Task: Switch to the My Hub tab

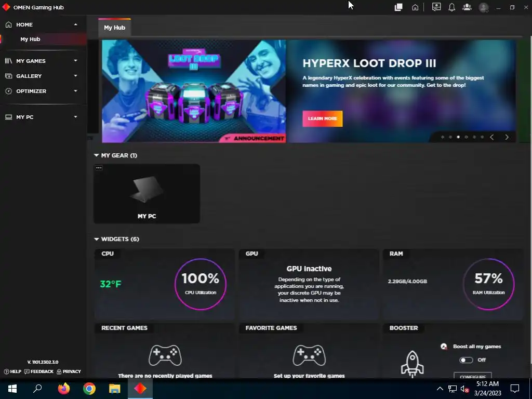Action: tap(114, 28)
